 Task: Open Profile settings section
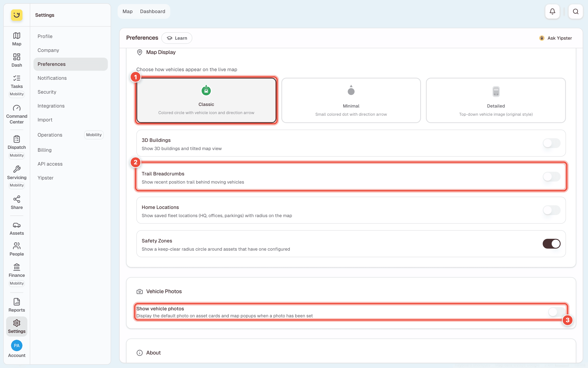click(70, 36)
